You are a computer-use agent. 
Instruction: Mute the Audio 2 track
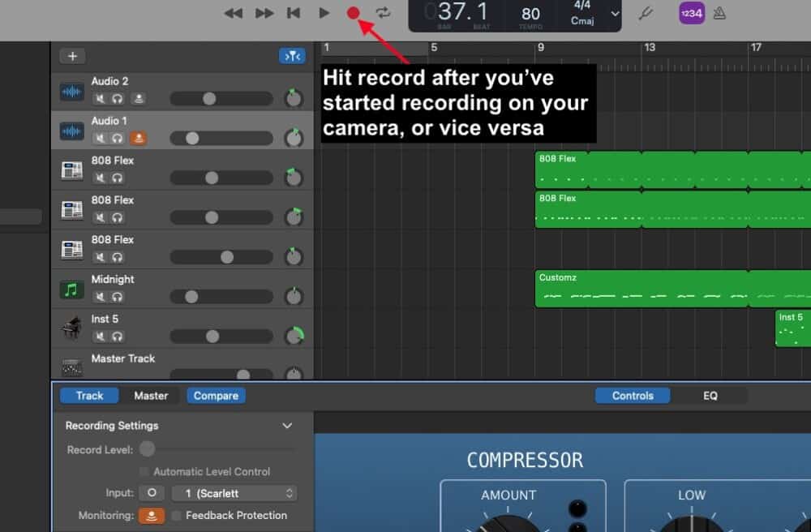(100, 98)
